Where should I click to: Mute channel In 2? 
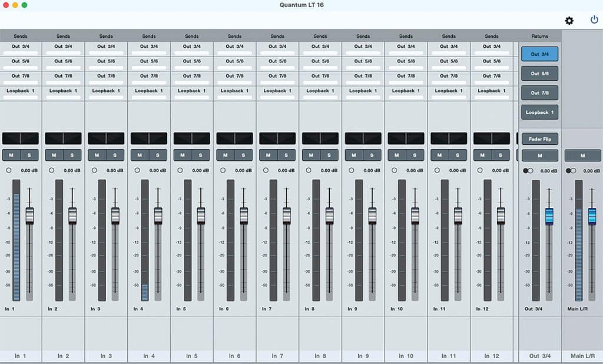pos(54,155)
